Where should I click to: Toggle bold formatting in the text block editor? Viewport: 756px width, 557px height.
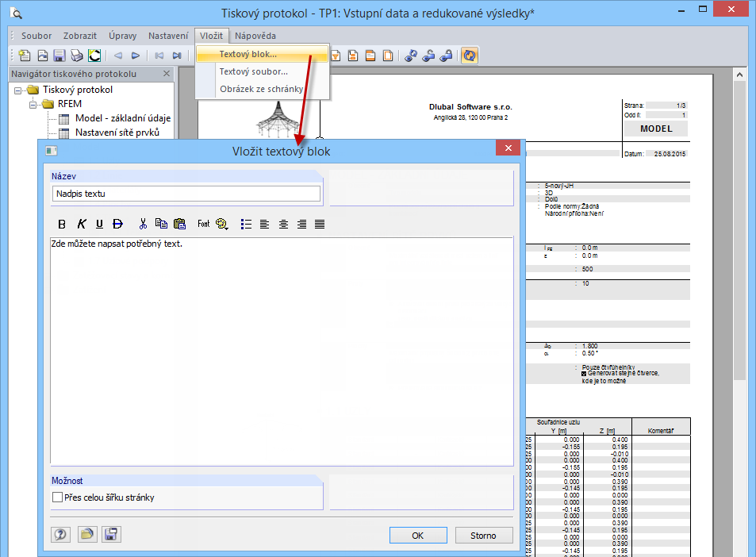point(62,224)
